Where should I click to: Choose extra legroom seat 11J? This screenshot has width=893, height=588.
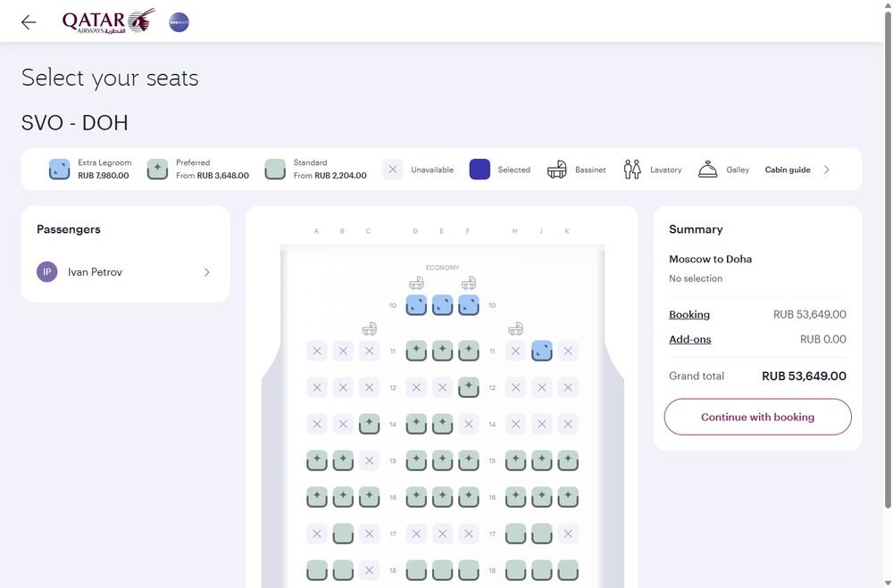coord(542,351)
